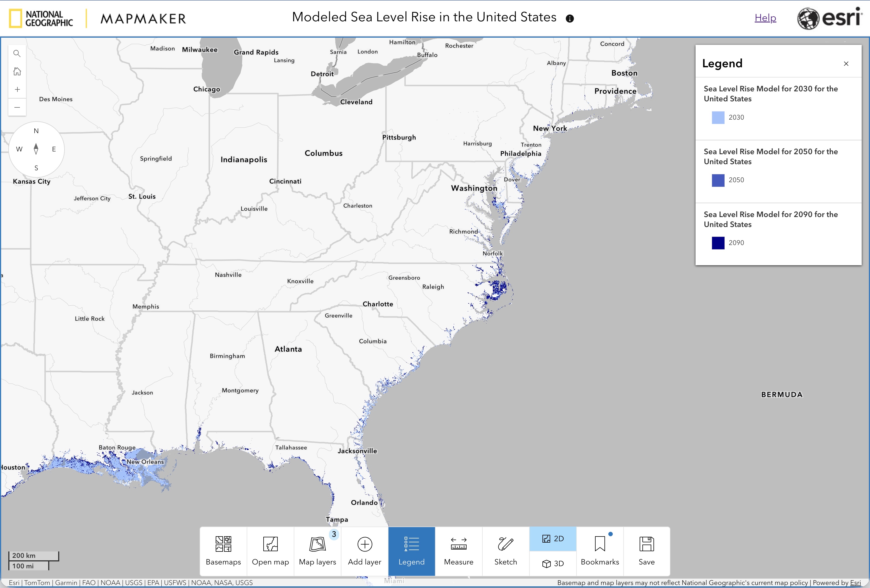Follow the Powered by Esri link

tap(855, 583)
